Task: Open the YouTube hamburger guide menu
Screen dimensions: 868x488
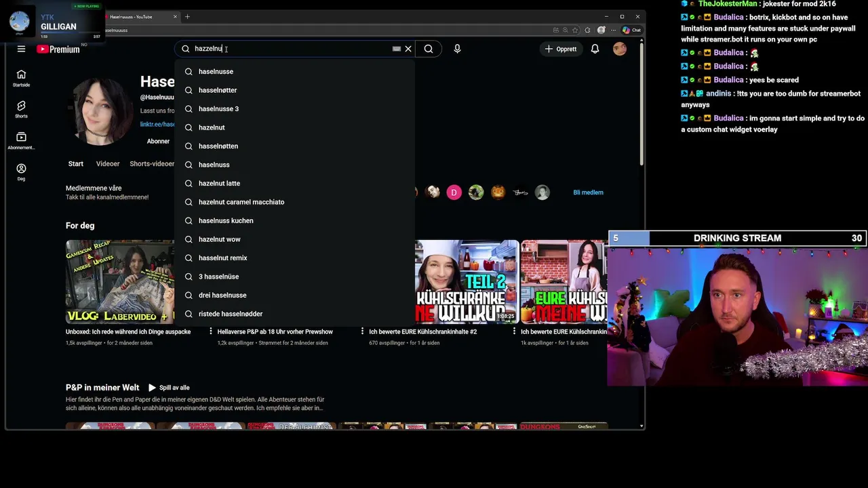Action: (21, 49)
